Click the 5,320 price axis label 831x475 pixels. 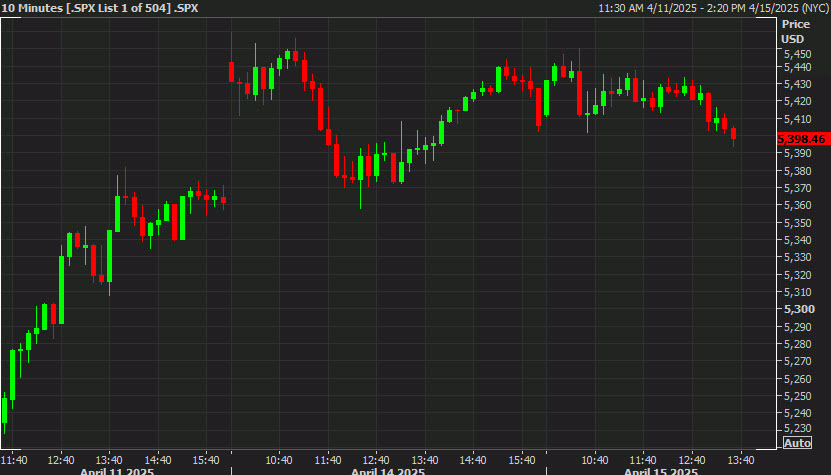[x=798, y=275]
